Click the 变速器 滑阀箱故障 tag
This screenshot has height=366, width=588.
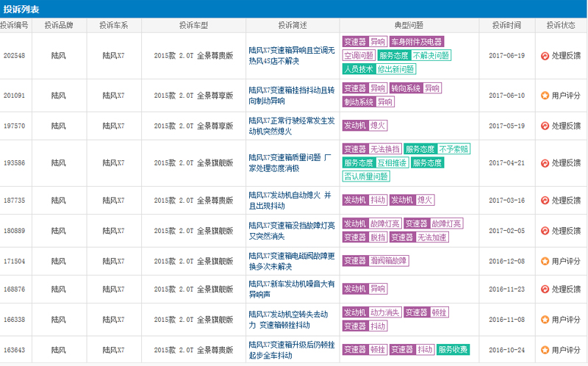click(x=376, y=261)
